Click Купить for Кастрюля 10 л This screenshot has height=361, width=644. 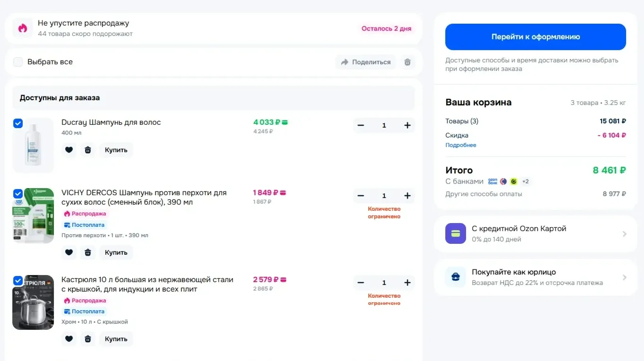pyautogui.click(x=116, y=339)
